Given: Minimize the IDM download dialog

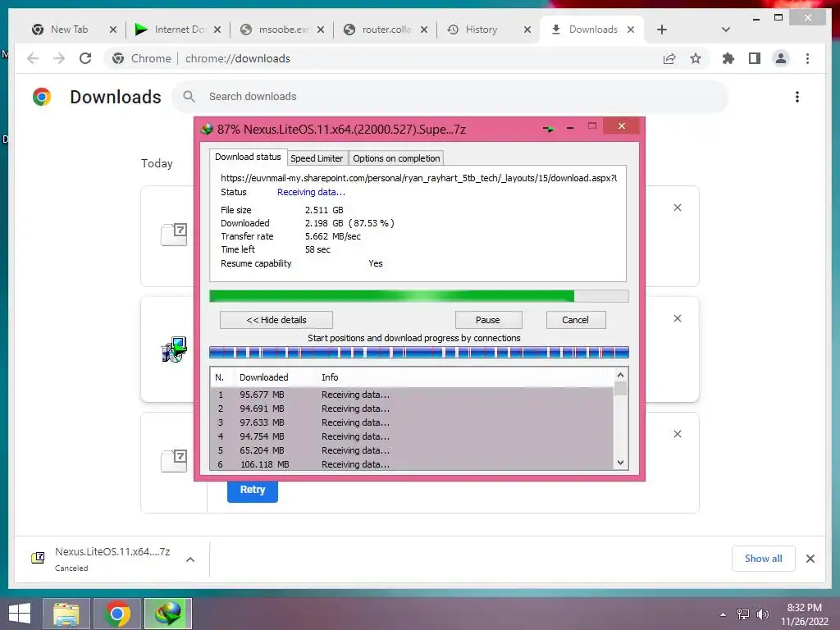Looking at the screenshot, I should coord(570,127).
